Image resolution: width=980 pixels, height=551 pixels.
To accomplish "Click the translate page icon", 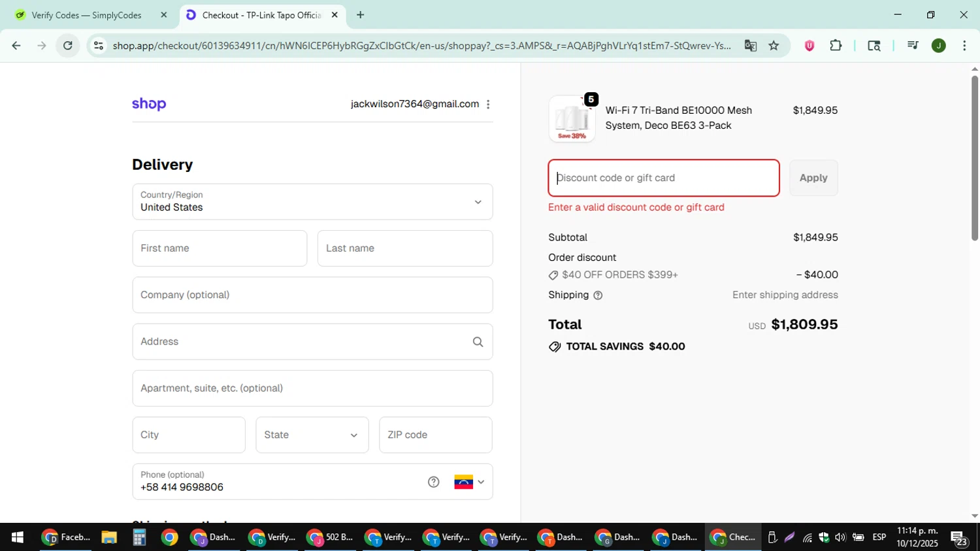I will pos(750,46).
